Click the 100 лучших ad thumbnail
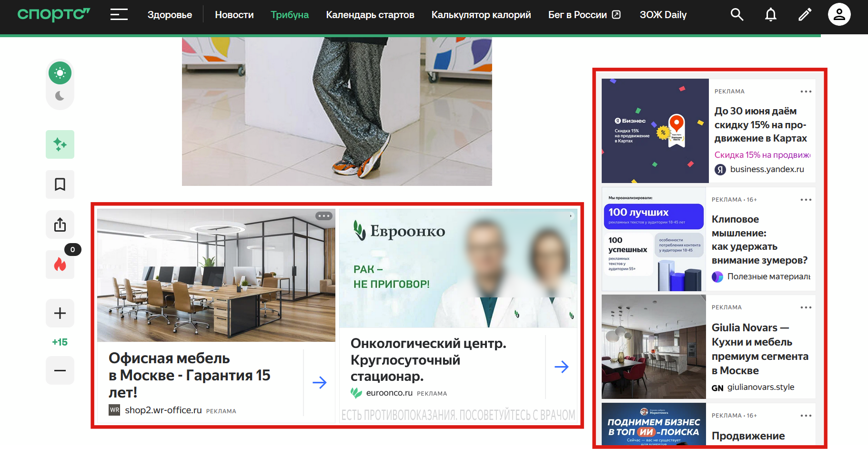This screenshot has width=868, height=449. pyautogui.click(x=654, y=239)
